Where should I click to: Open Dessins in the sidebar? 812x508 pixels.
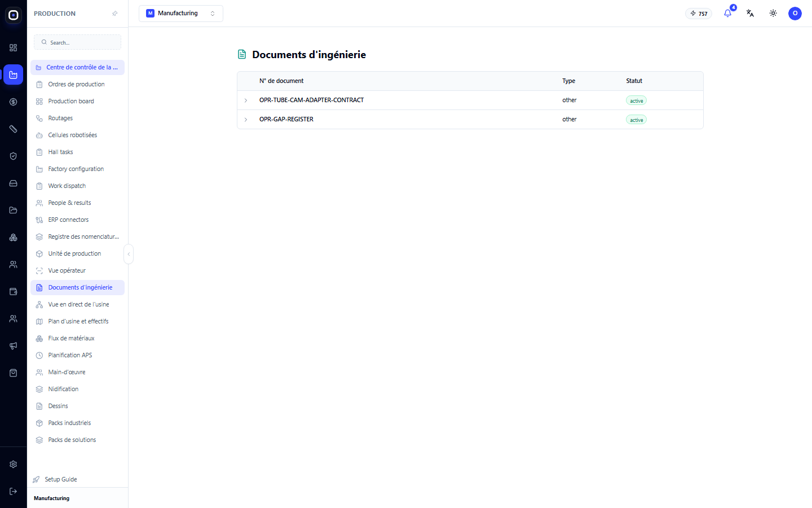77,406
